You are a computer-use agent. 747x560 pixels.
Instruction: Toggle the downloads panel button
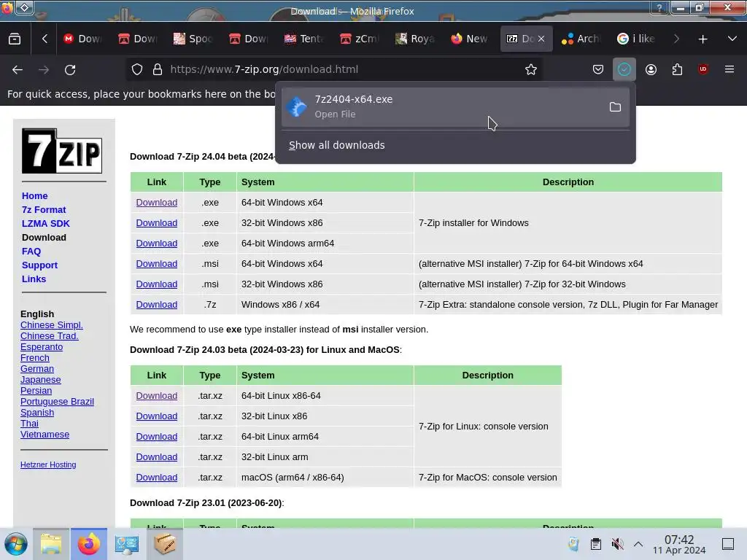click(624, 69)
